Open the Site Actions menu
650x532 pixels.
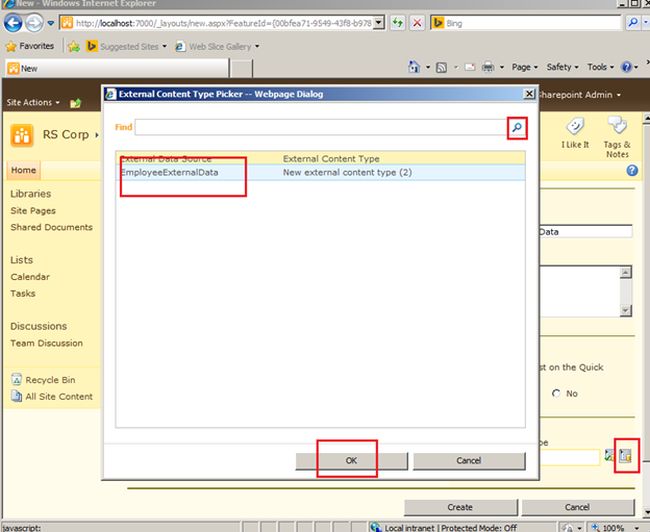click(33, 102)
